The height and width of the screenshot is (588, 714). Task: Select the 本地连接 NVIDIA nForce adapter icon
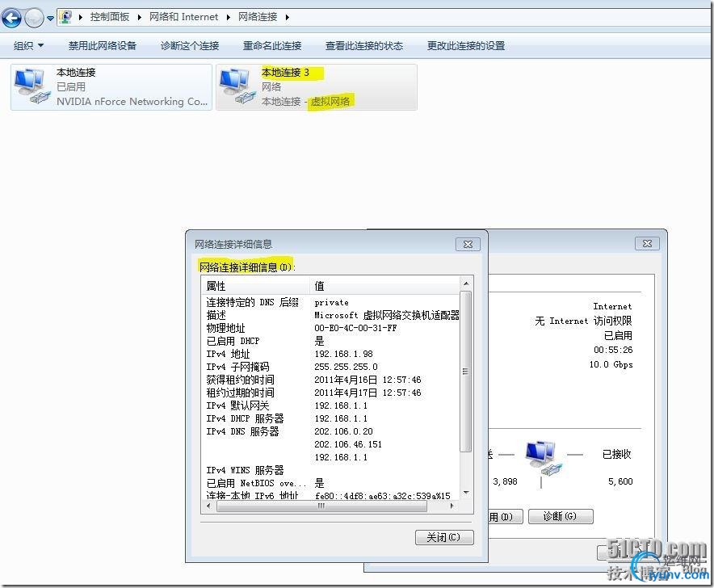tap(31, 86)
